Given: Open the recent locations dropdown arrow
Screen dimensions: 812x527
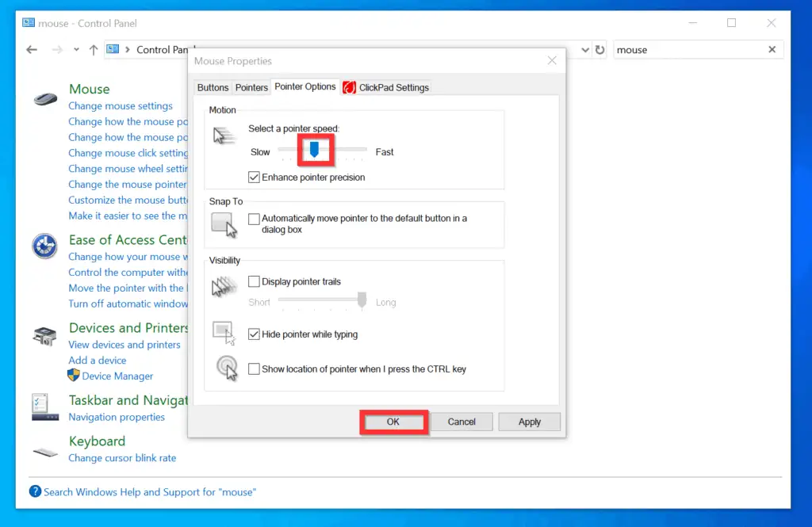Looking at the screenshot, I should pyautogui.click(x=76, y=50).
